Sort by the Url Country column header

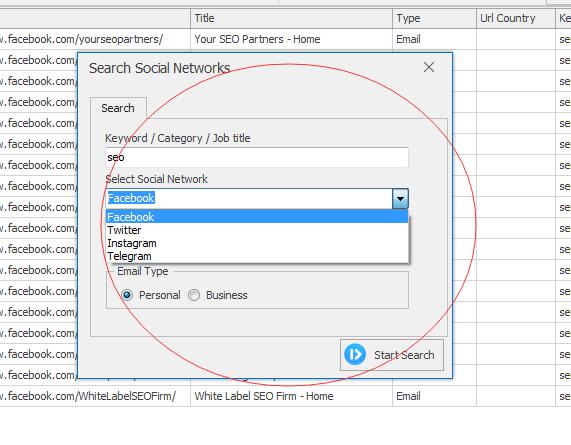(516, 18)
